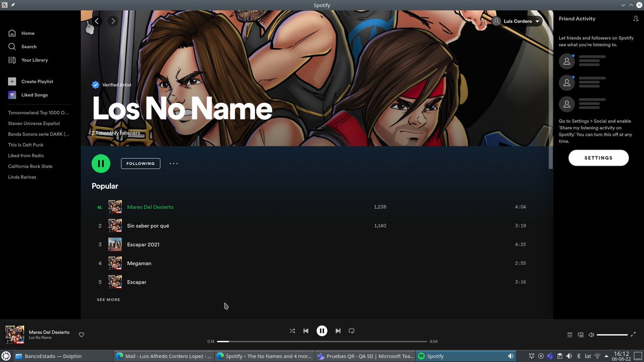Expand the list with SEE MORE

108,300
